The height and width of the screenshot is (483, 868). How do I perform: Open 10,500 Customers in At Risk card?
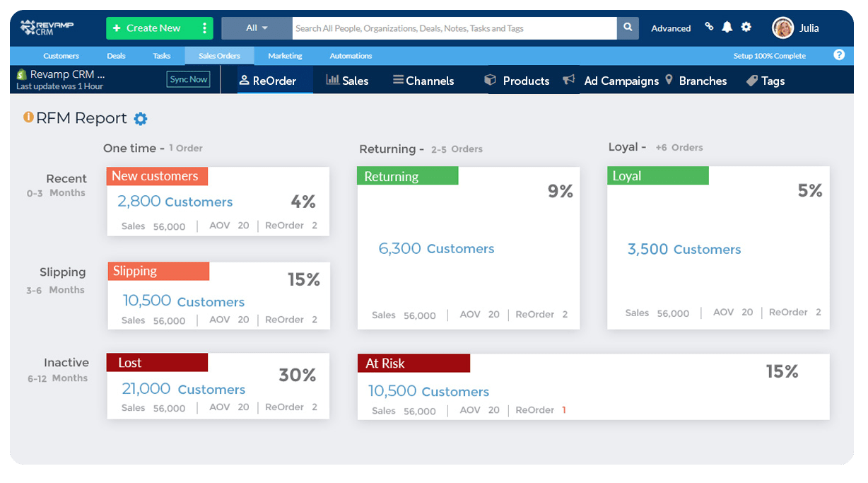tap(428, 391)
